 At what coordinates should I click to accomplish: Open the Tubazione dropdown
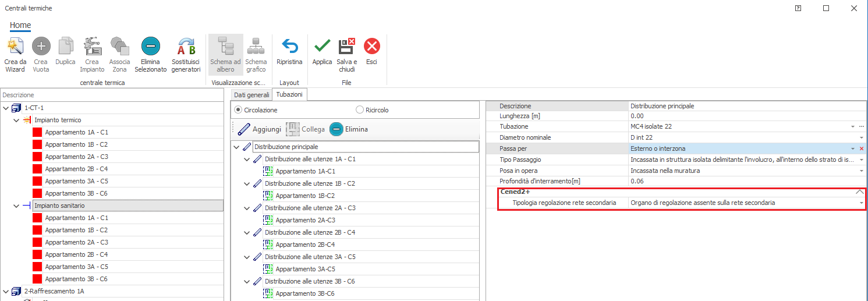pyautogui.click(x=852, y=126)
